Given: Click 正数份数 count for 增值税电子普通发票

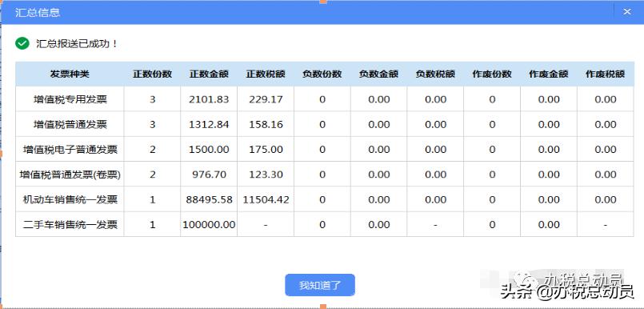Looking at the screenshot, I should pyautogui.click(x=152, y=150).
